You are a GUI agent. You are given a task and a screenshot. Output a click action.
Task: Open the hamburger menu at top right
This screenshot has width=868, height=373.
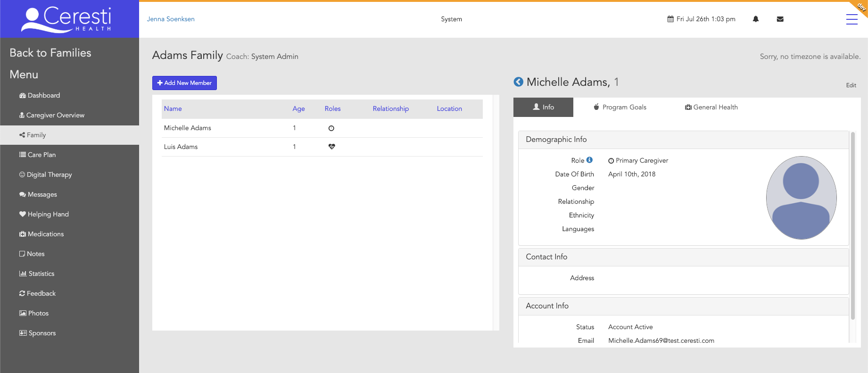click(851, 19)
